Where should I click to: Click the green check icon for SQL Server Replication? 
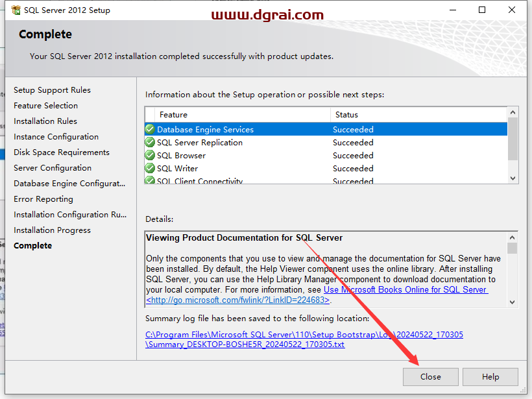point(150,143)
